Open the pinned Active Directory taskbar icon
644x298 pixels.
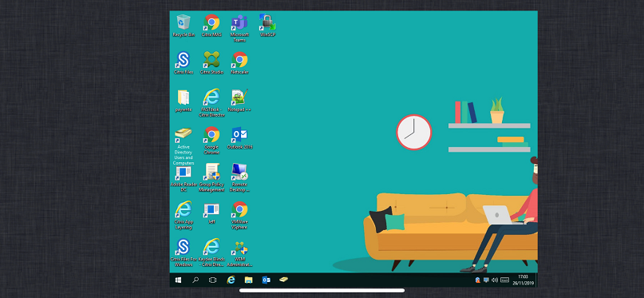tap(284, 280)
